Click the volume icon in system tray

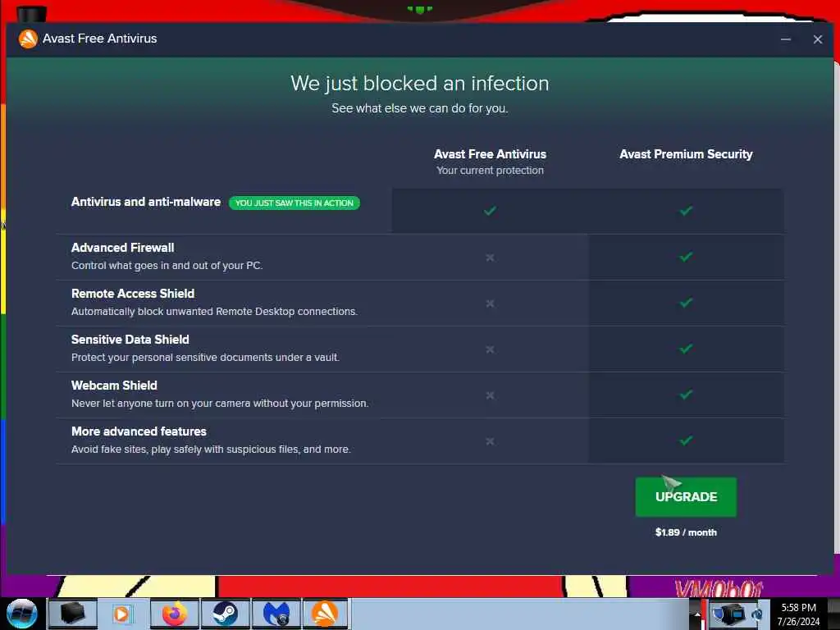757,614
